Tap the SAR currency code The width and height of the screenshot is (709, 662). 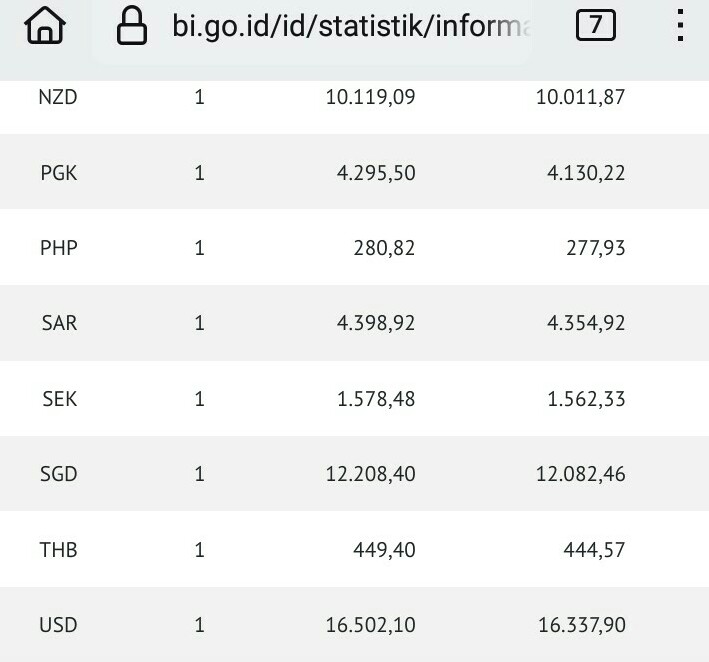[58, 323]
